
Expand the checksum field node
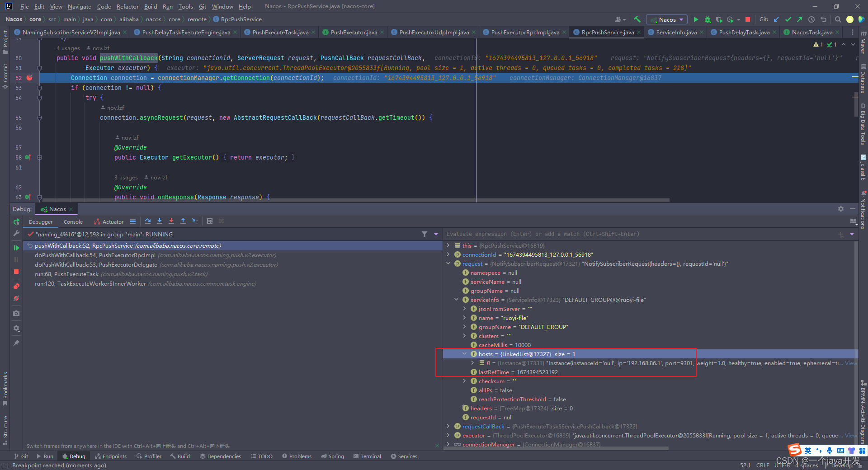click(x=464, y=381)
